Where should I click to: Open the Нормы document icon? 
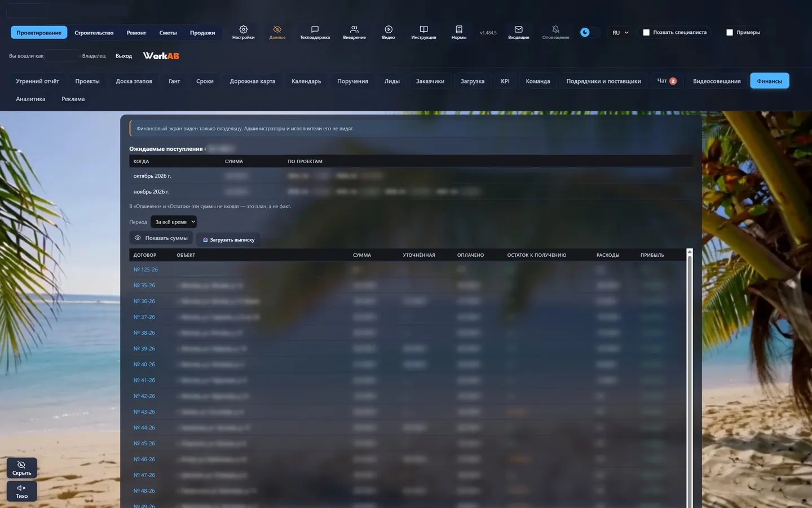[459, 32]
